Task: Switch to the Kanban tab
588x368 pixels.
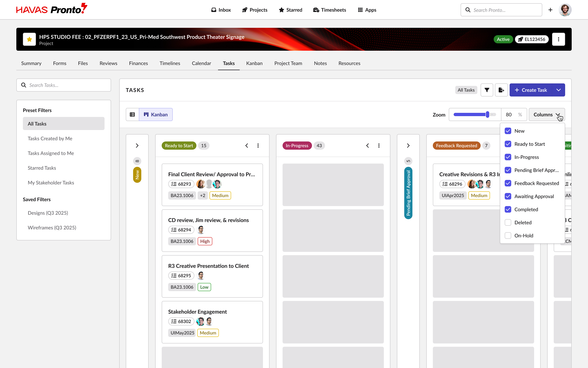Action: (254, 63)
